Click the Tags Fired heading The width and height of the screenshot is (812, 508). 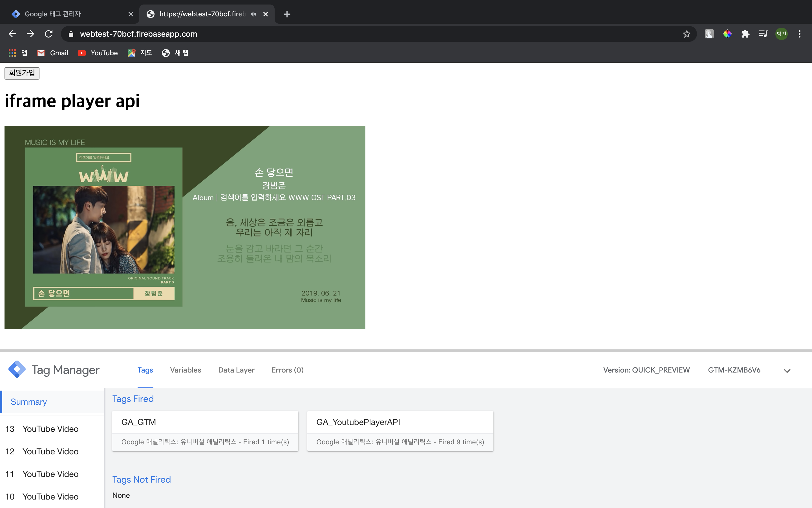(133, 399)
